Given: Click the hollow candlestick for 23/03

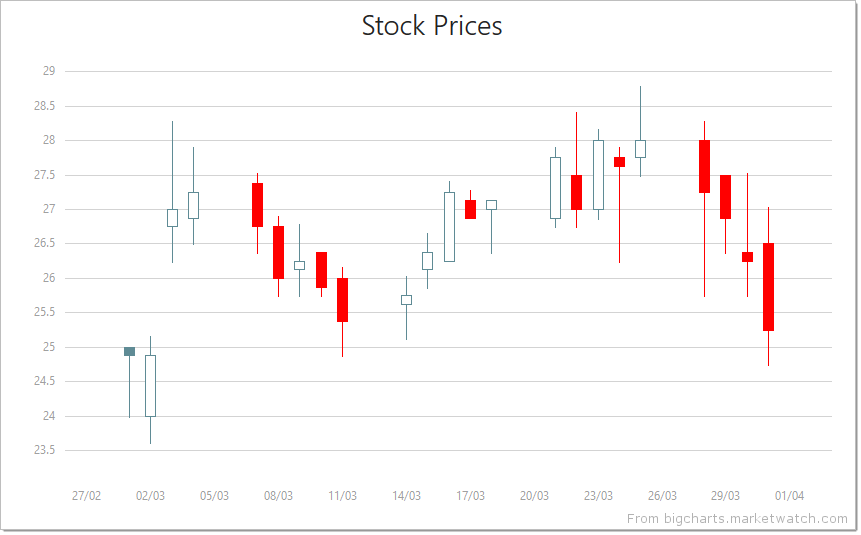Looking at the screenshot, I should coord(598,174).
